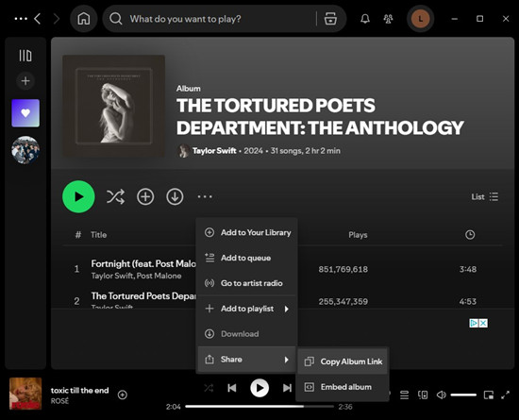Screen dimensions: 519x420
Task: Play the album with the green play button
Action: click(x=78, y=196)
